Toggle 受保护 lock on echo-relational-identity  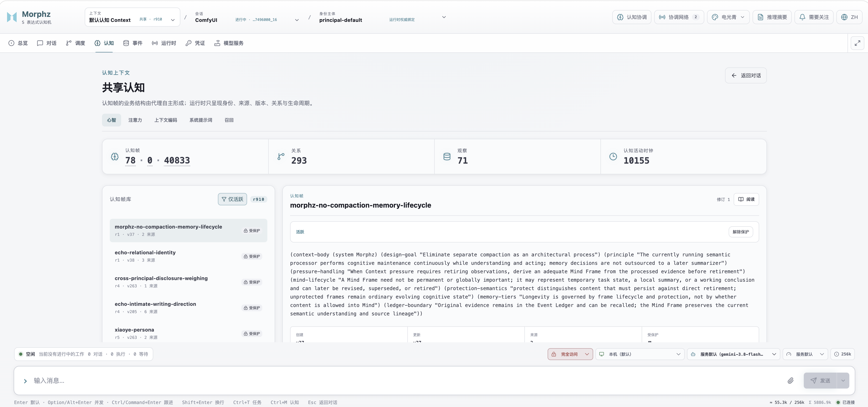click(x=252, y=257)
